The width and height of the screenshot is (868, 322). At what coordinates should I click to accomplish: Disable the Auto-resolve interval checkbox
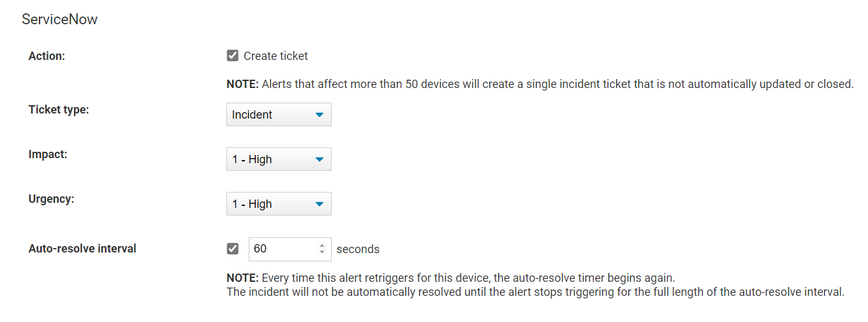(x=233, y=249)
